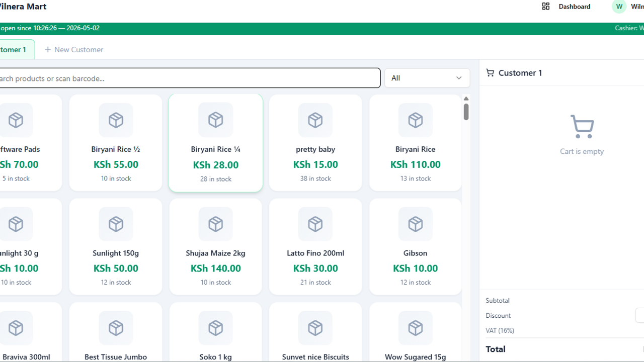Click the Subtotal label
The width and height of the screenshot is (644, 362).
(498, 301)
